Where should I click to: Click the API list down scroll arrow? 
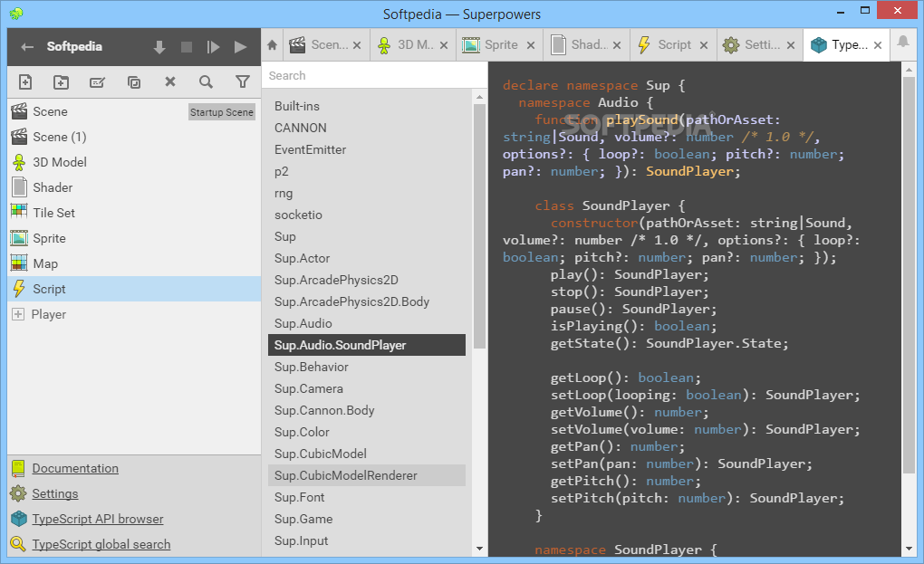(480, 549)
